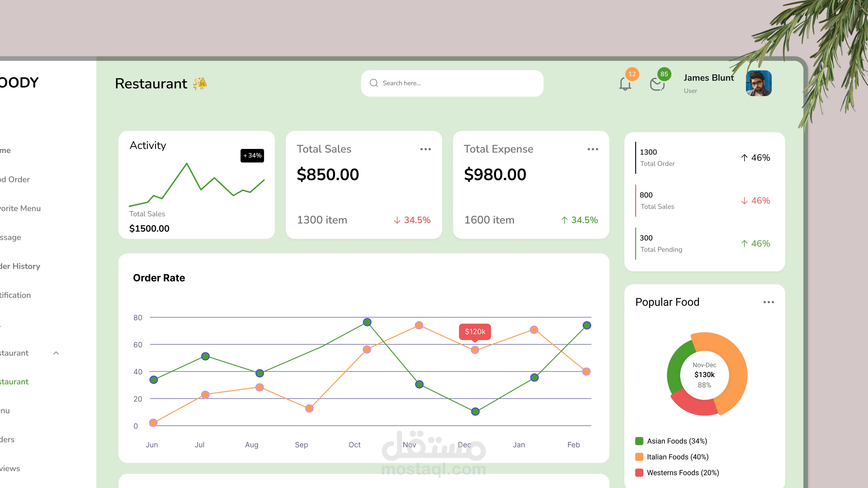
Task: Click James Blunt profile avatar
Action: click(759, 83)
